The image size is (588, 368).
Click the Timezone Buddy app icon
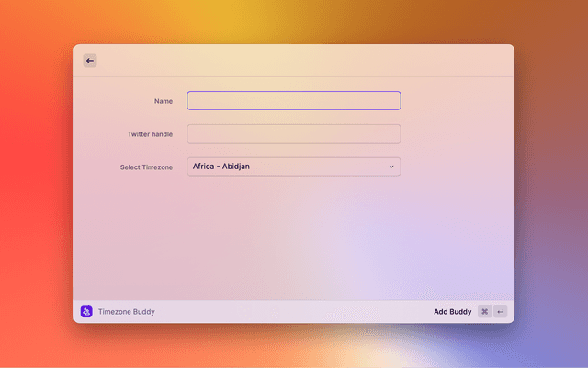86,312
